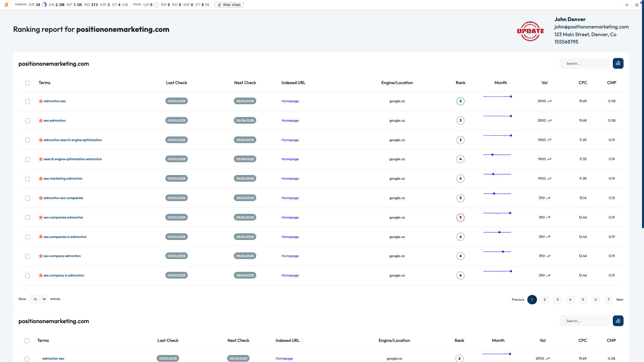The image size is (644, 362).
Task: Click the Search field in the second table
Action: (x=585, y=321)
